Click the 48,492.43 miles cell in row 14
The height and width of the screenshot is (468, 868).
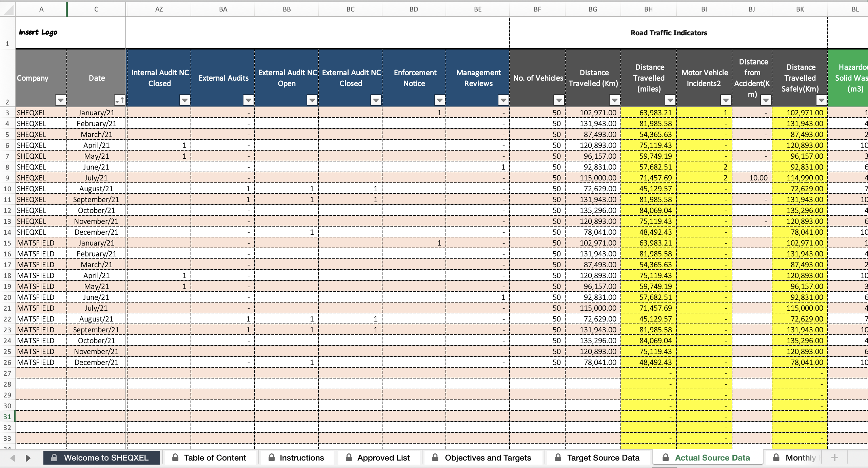tap(649, 232)
